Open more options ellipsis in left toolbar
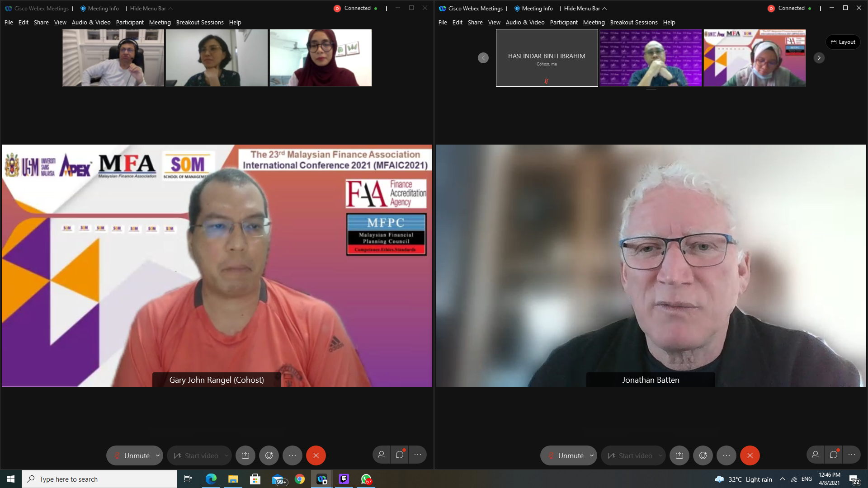This screenshot has width=868, height=488. tap(292, 455)
